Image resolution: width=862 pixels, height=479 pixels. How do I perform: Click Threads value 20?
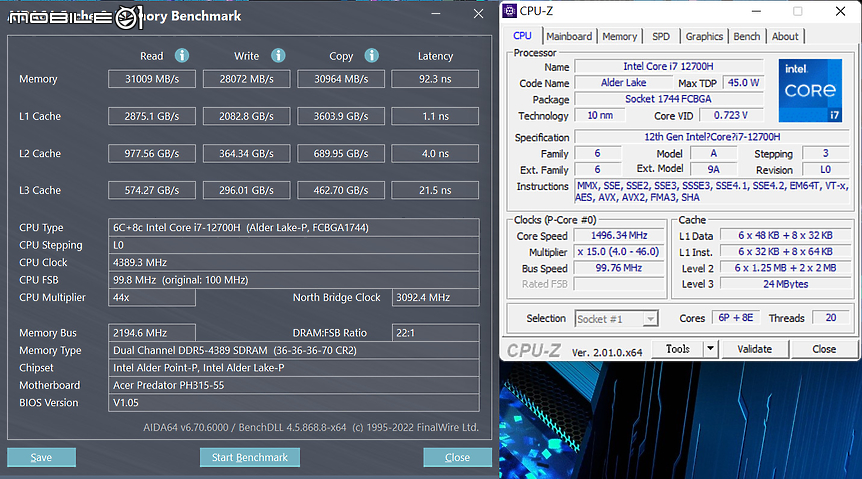pyautogui.click(x=831, y=318)
